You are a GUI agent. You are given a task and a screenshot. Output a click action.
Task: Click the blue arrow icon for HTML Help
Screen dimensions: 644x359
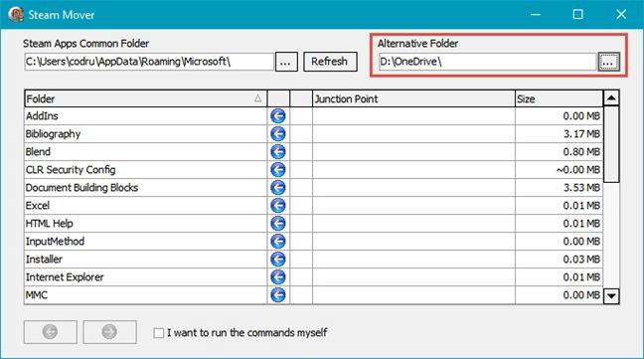(278, 224)
